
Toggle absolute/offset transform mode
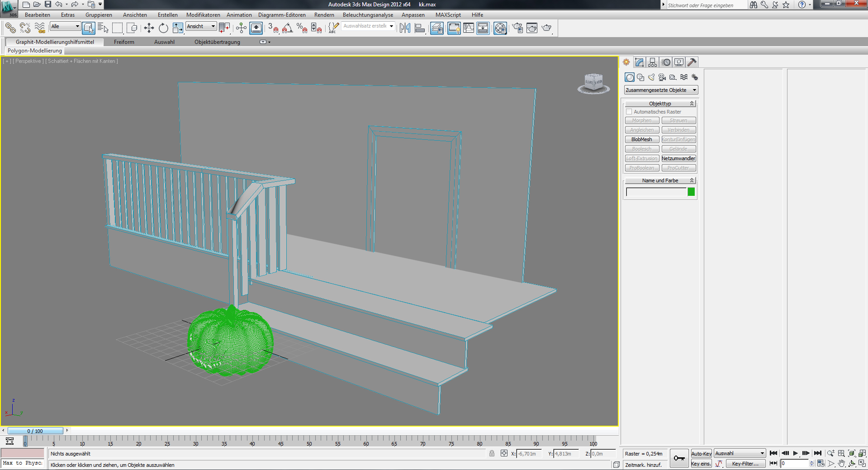(504, 453)
